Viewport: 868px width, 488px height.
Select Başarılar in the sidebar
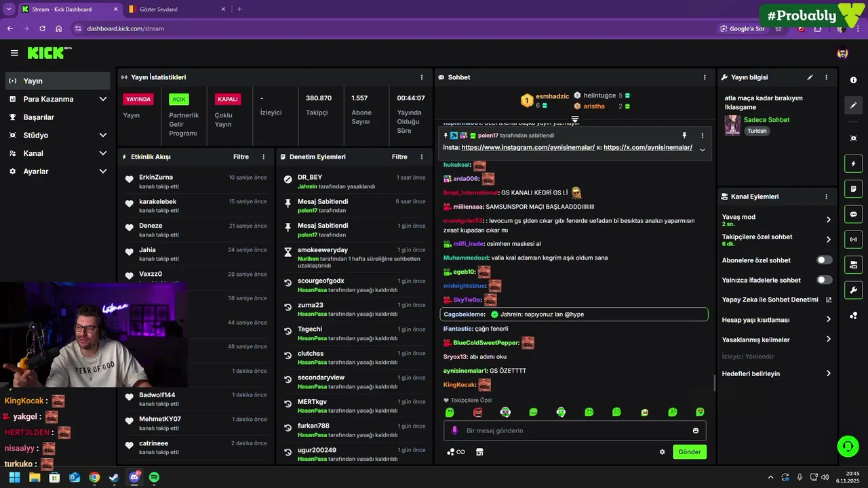tap(58, 117)
